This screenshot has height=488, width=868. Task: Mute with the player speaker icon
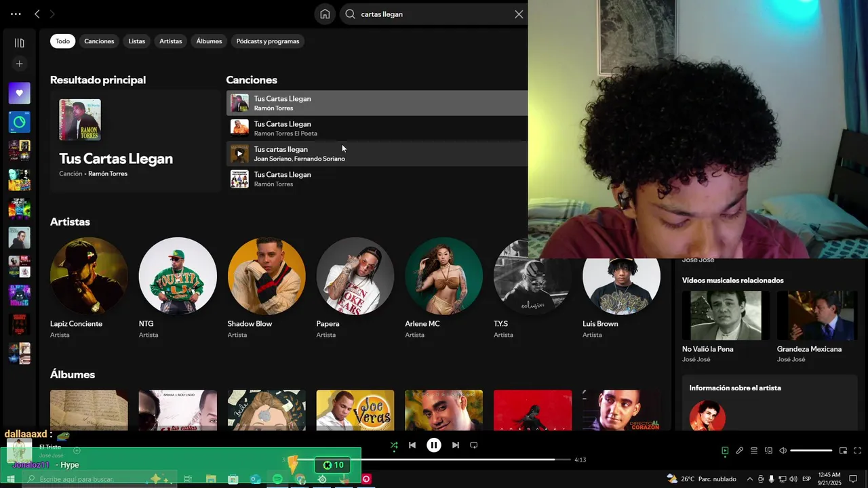click(783, 451)
